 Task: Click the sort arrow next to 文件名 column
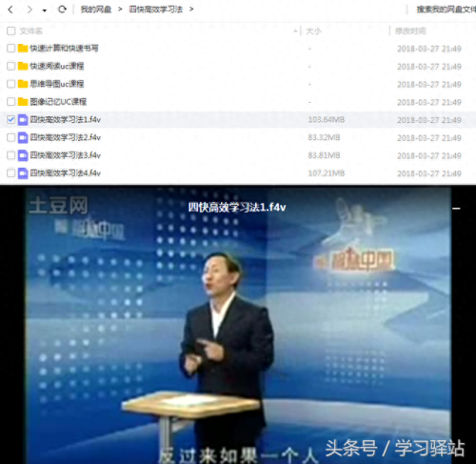coord(295,30)
